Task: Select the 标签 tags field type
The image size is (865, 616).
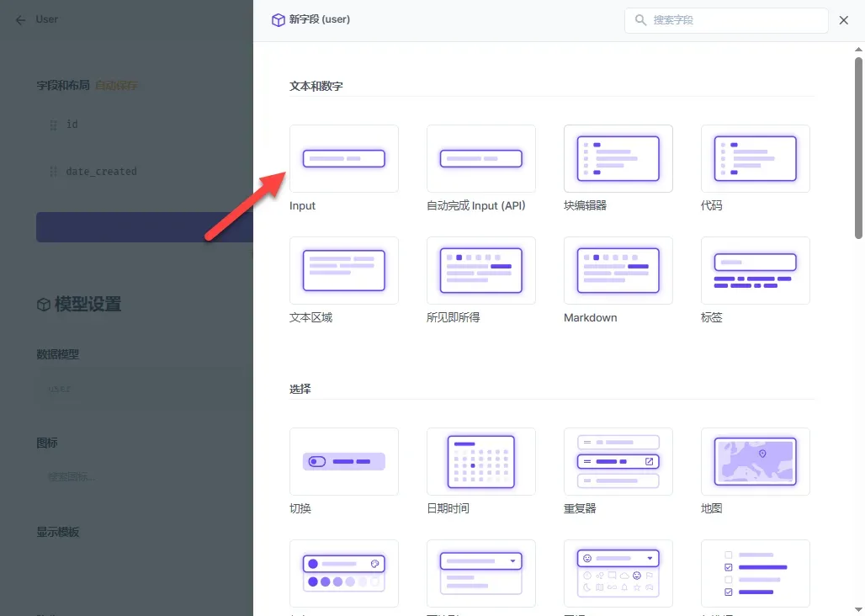Action: (756, 270)
